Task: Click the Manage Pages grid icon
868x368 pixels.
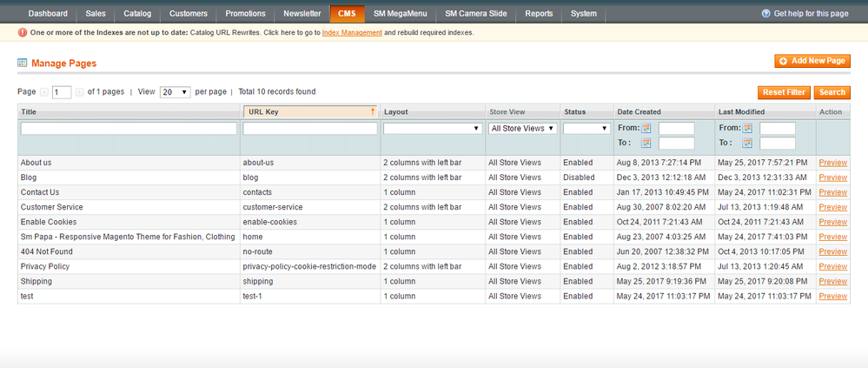Action: (23, 64)
